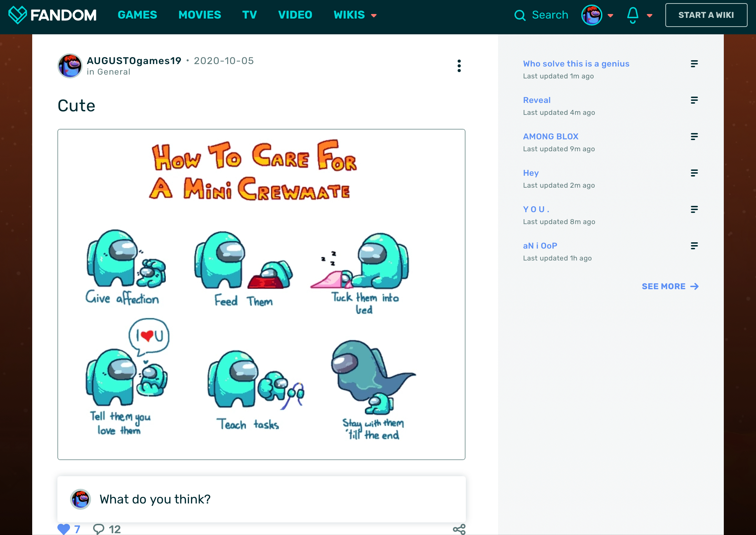Click the post icon beside AMONG BLOX
Viewport: 756px width, 535px height.
click(694, 137)
